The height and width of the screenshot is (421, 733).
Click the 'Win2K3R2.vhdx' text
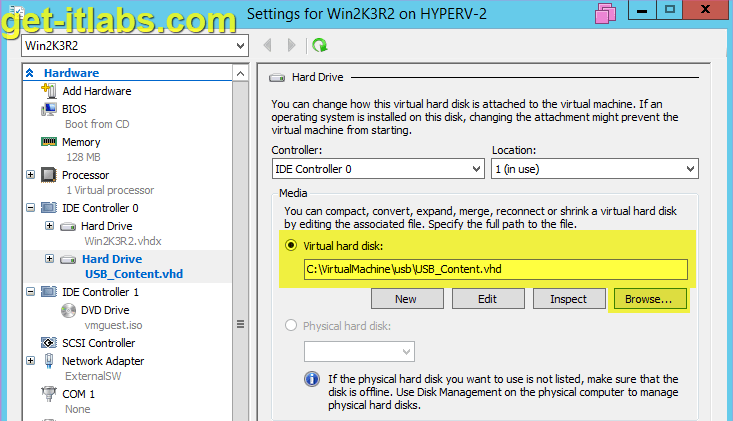coord(123,241)
